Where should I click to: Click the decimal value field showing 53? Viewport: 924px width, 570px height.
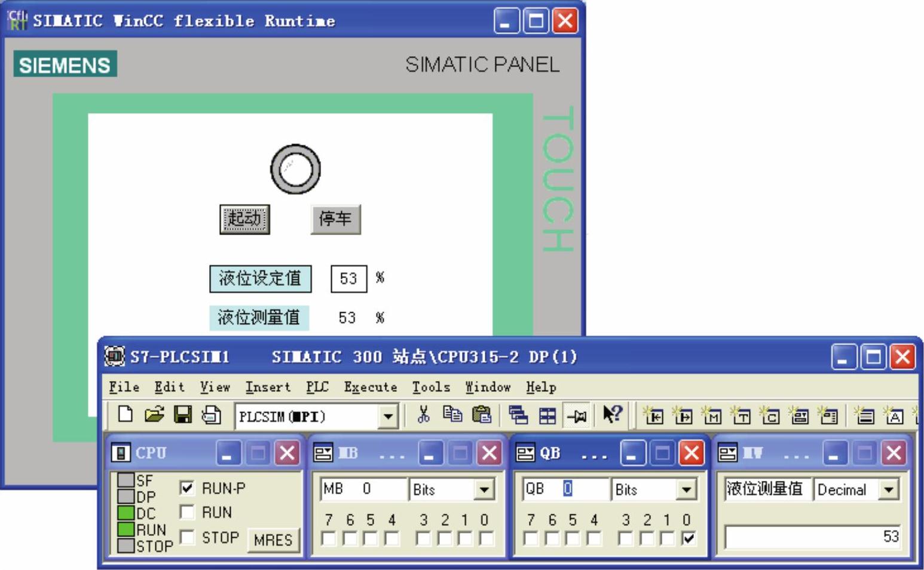coord(812,537)
